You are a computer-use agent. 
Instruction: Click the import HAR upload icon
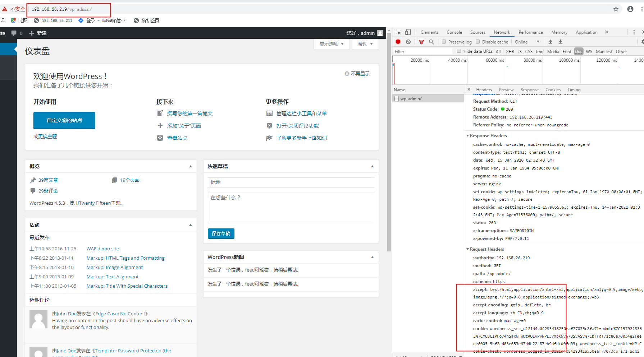pyautogui.click(x=550, y=42)
